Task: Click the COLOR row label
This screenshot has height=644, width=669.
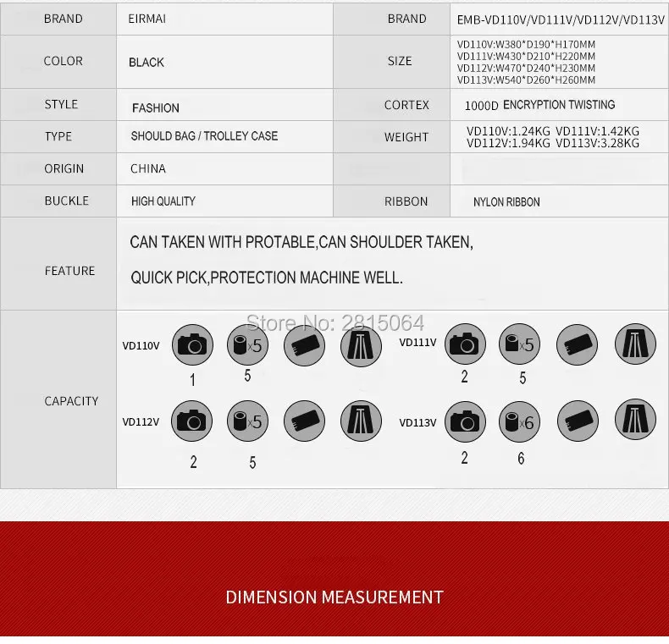Action: (x=64, y=61)
